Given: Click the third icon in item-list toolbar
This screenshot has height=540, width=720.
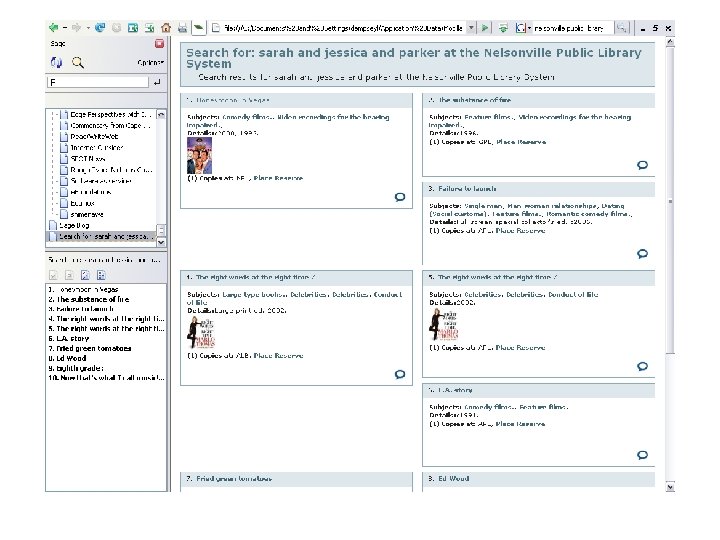Looking at the screenshot, I should (85, 275).
